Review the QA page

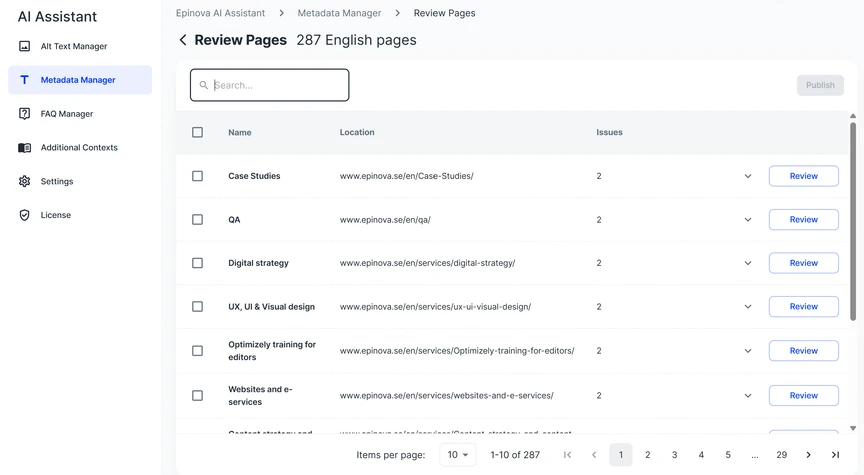pos(803,219)
